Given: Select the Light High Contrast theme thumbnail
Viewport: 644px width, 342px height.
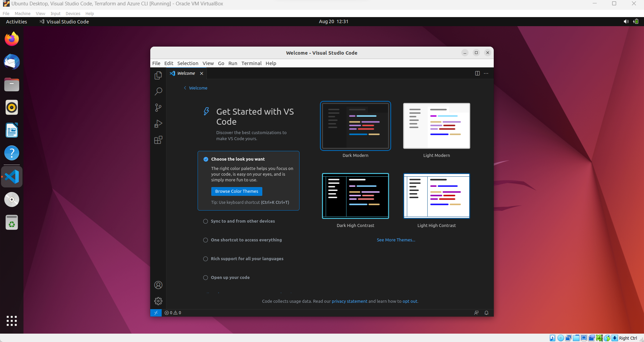Looking at the screenshot, I should 436,196.
